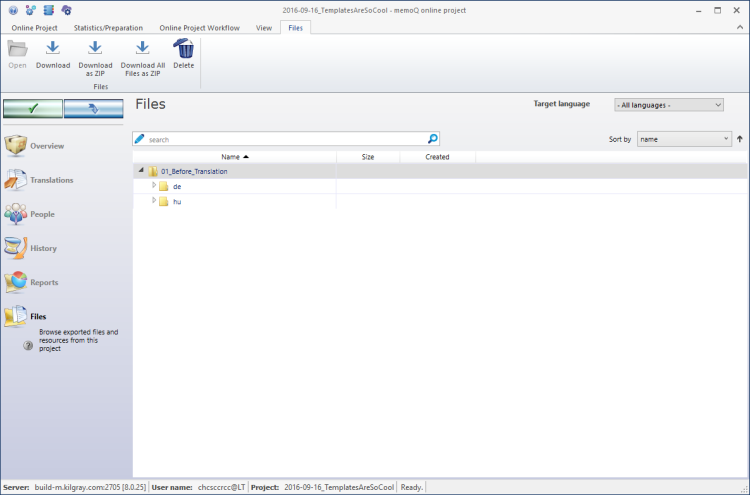Click into the file search field
The width and height of the screenshot is (750, 495).
pyautogui.click(x=285, y=139)
